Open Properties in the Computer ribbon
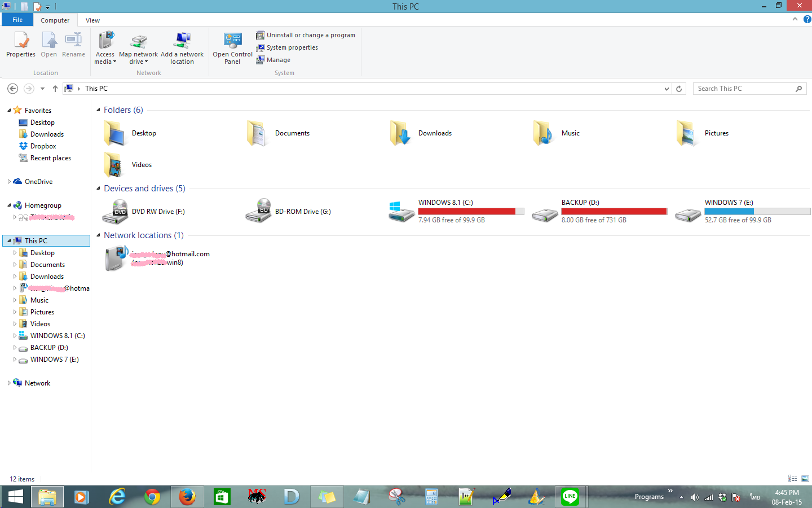Image resolution: width=812 pixels, height=508 pixels. pyautogui.click(x=21, y=45)
